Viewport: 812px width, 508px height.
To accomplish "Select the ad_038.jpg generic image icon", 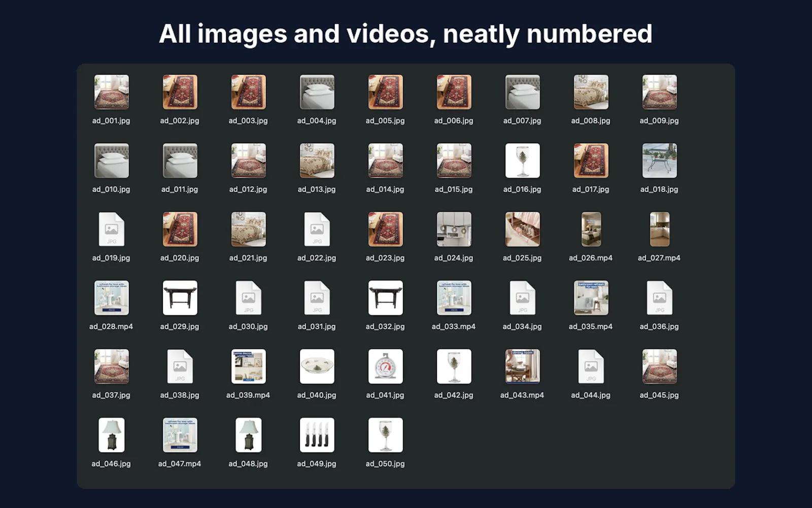I will tap(180, 366).
